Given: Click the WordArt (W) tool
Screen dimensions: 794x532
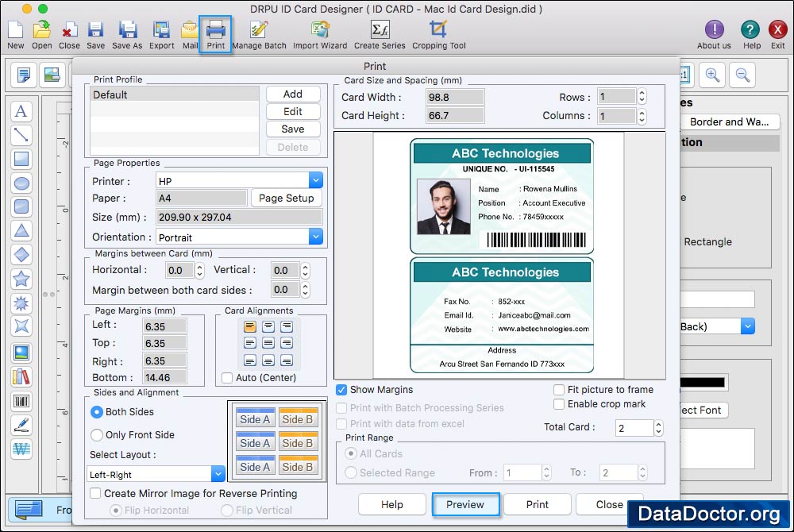Looking at the screenshot, I should pyautogui.click(x=21, y=449).
